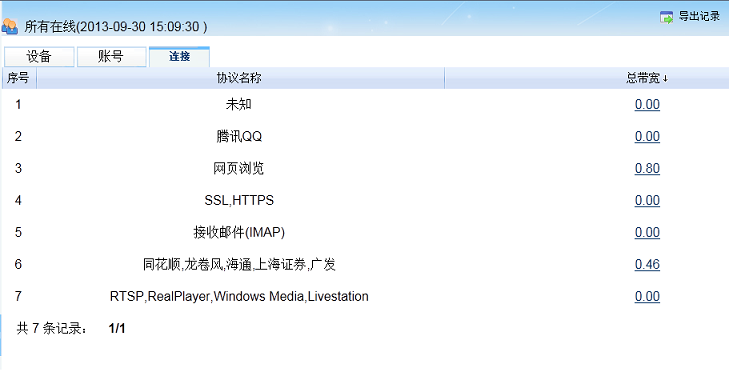Open the 0.80 bandwidth link for 网页浏览
The width and height of the screenshot is (729, 376).
coord(647,168)
